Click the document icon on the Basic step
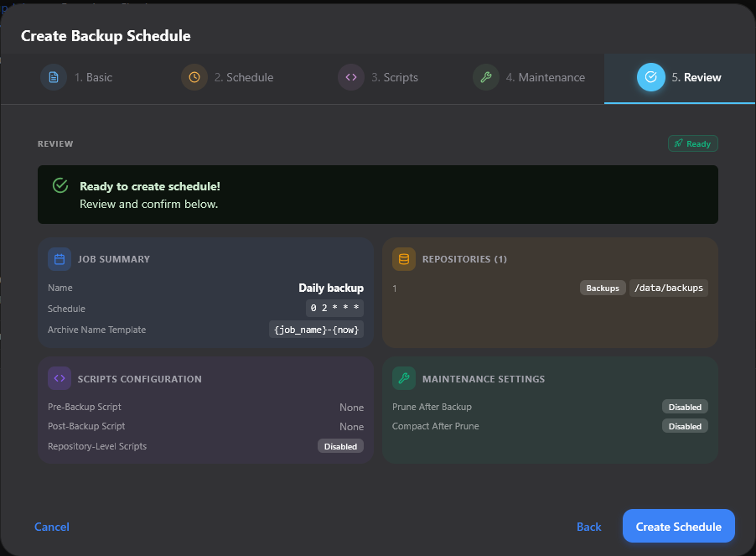Screen dimensions: 756x556 54,77
